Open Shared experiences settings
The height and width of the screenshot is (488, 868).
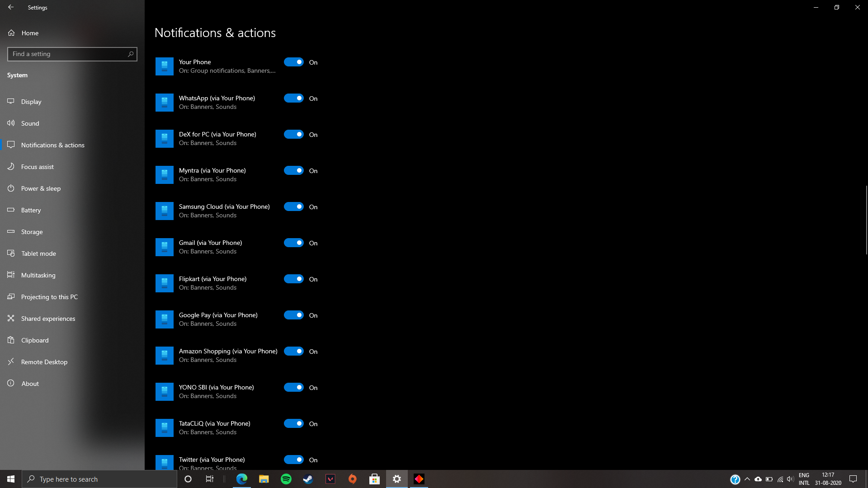72,319
